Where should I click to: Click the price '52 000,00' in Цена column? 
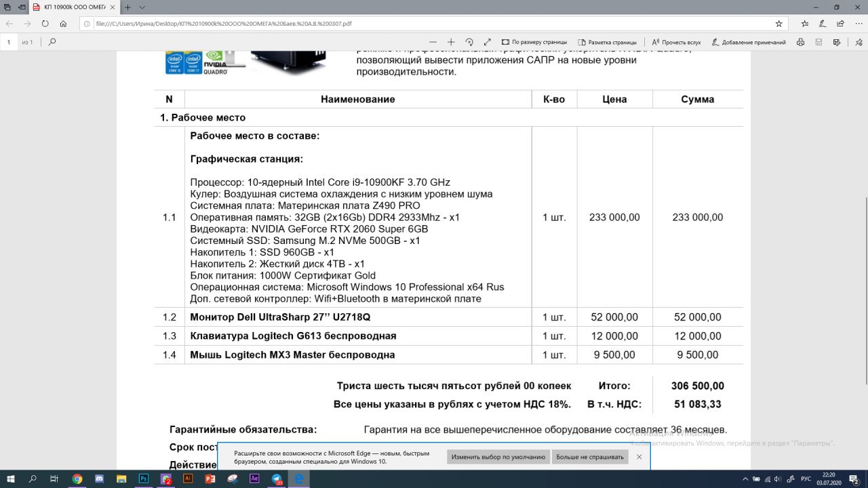(614, 317)
